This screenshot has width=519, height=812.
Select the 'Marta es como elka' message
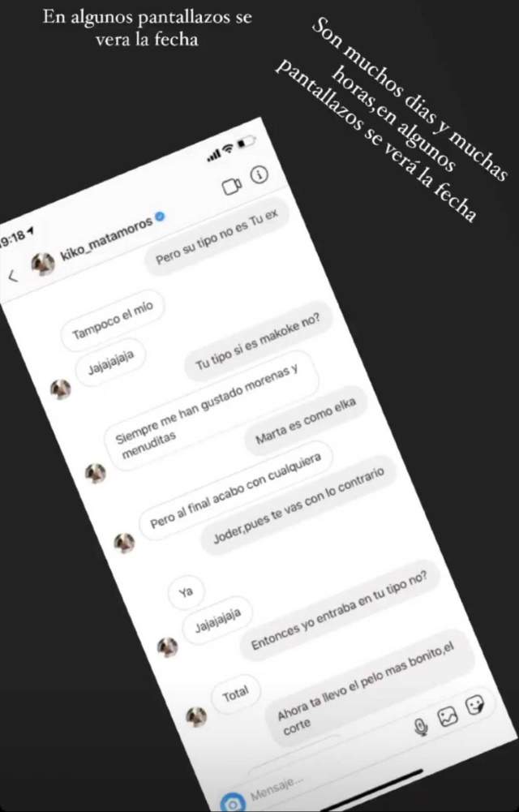pyautogui.click(x=306, y=420)
